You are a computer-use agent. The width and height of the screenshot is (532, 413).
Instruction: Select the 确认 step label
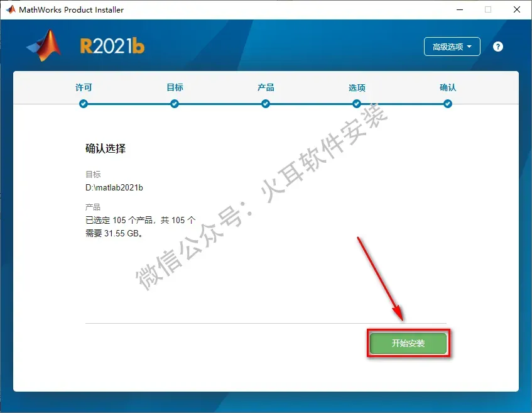[448, 87]
